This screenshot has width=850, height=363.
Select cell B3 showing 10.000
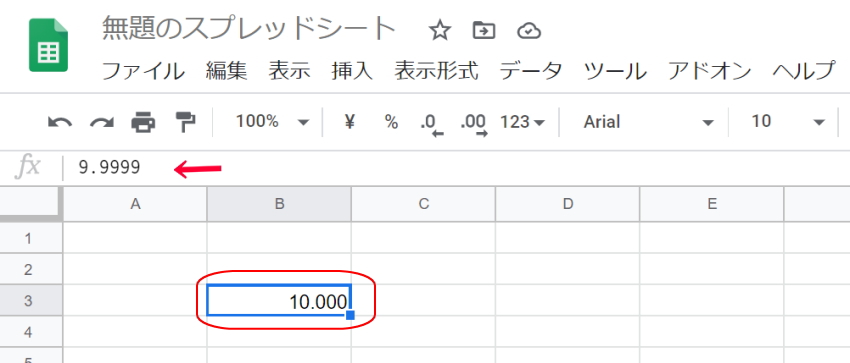(x=279, y=300)
